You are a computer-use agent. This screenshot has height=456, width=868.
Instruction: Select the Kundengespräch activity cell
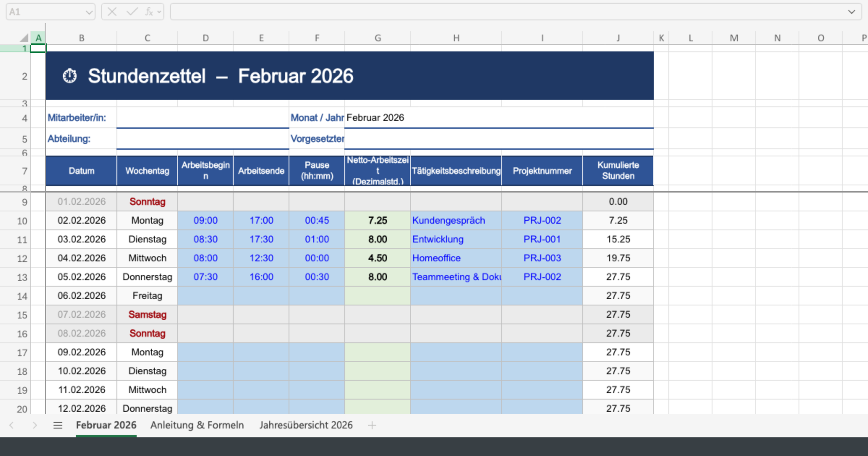pos(456,220)
